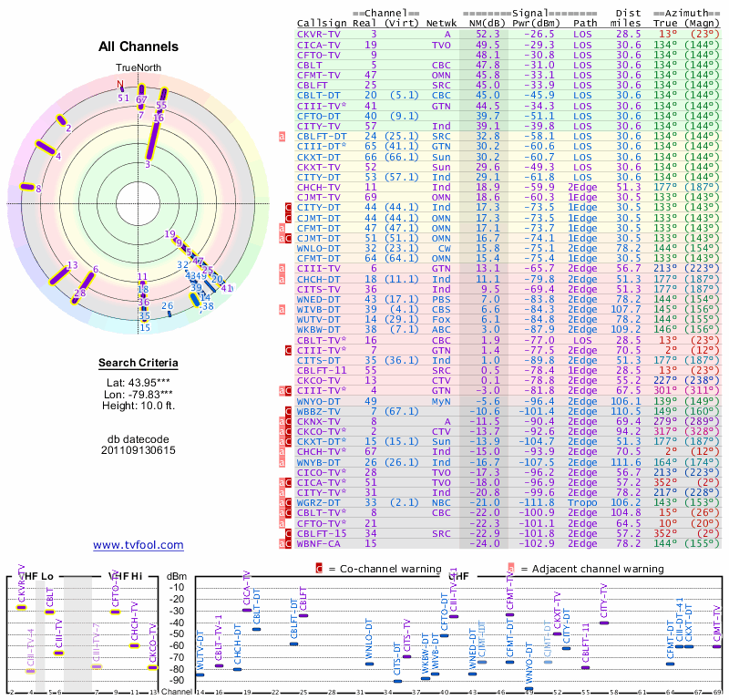Select the CKVR-TV callsign
Viewport: 729px width, 700px height.
point(318,35)
